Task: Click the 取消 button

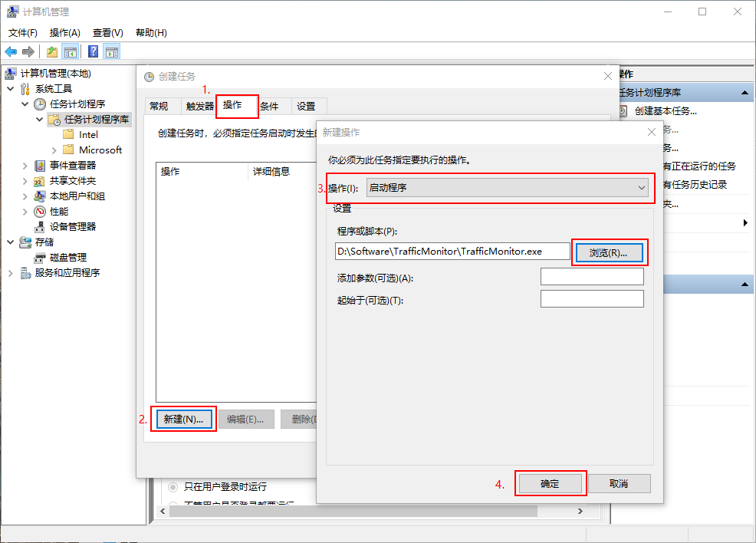Action: (x=619, y=484)
